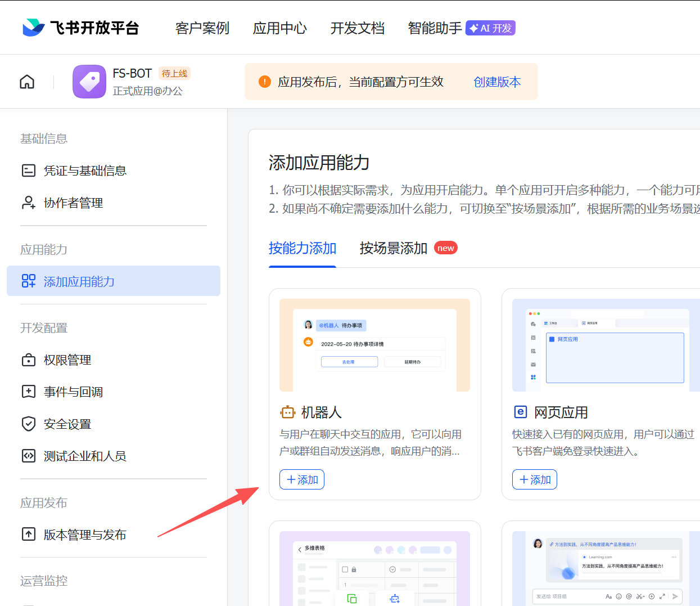Click the 网页应用 'e' icon
The image size is (700, 606).
521,412
